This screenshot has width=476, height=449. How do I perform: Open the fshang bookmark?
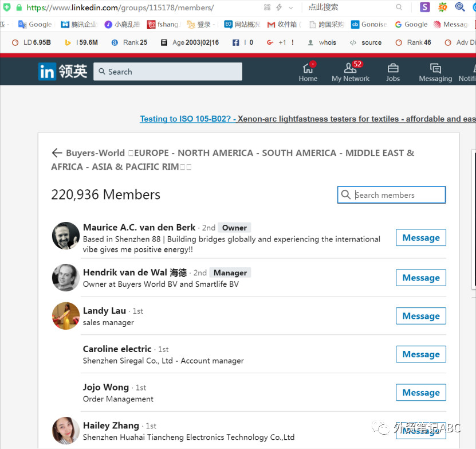(x=163, y=24)
